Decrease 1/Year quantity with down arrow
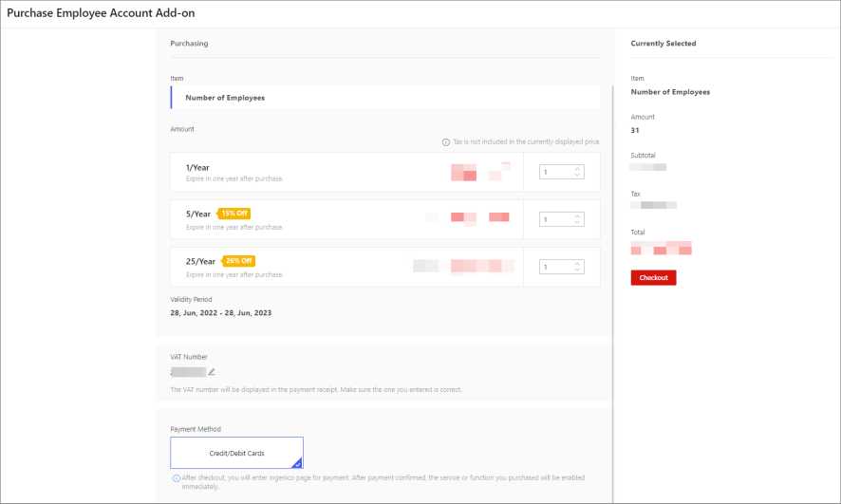This screenshot has width=841, height=504. [577, 176]
